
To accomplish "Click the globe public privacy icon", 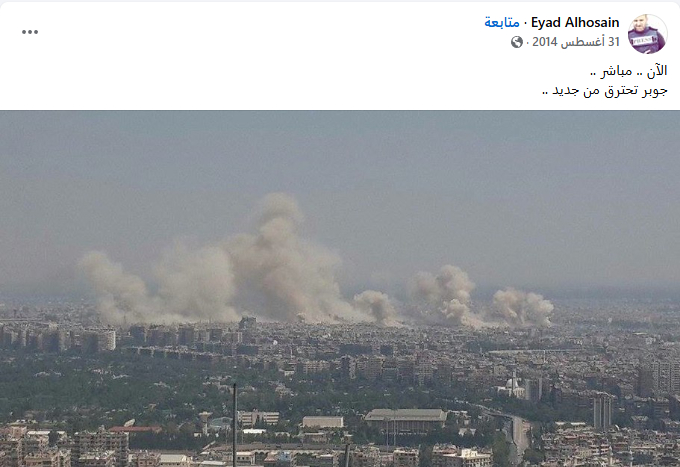I will click(517, 42).
